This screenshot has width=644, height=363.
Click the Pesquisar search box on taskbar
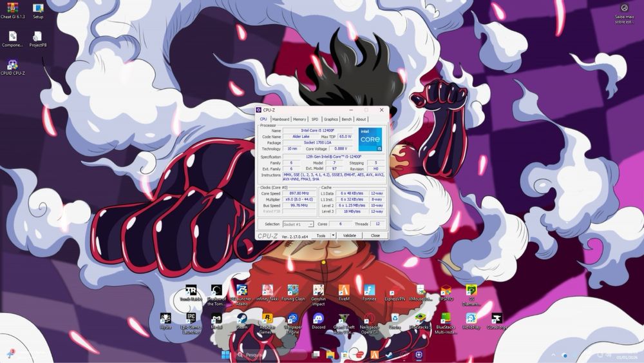tap(271, 355)
